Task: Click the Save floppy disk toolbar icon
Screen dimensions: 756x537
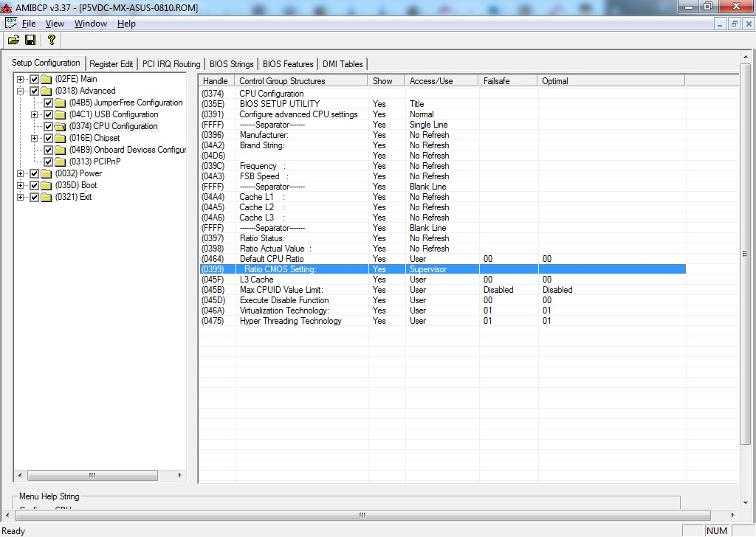Action: tap(30, 40)
